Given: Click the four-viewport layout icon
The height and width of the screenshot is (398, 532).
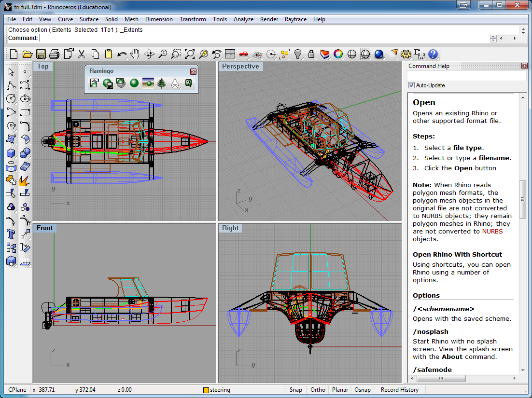Looking at the screenshot, I should (x=230, y=54).
